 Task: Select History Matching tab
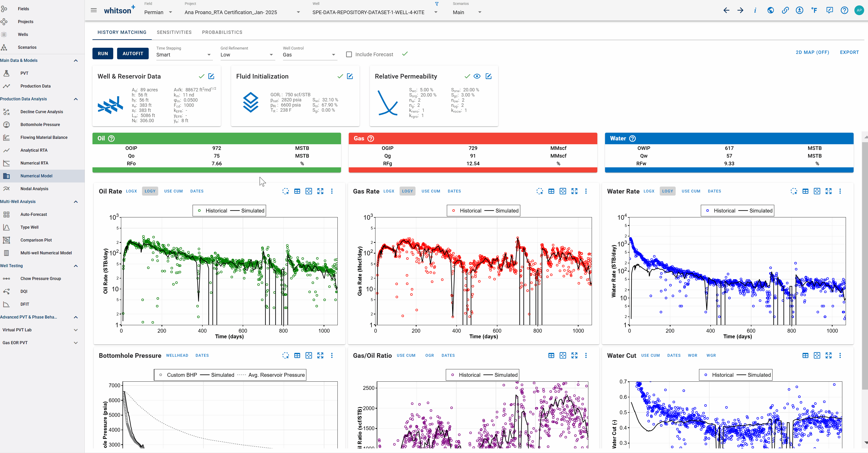[122, 32]
